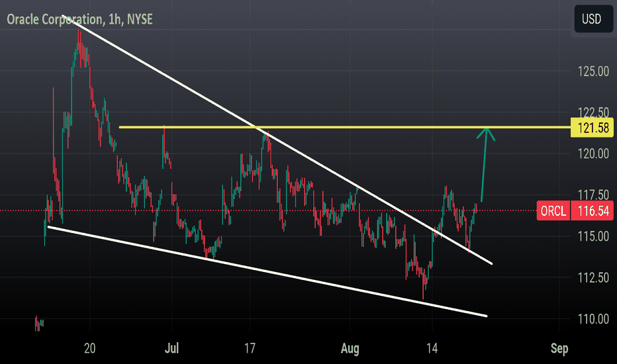Viewport: 617px width, 364px height.
Task: Click the red 116.54 current price label
Action: tap(592, 210)
